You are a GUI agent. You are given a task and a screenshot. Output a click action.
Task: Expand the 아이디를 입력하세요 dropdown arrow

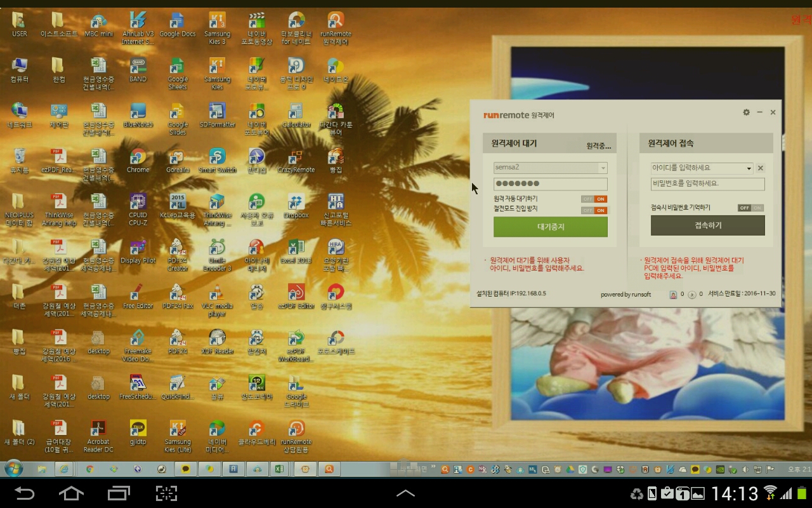tap(749, 169)
